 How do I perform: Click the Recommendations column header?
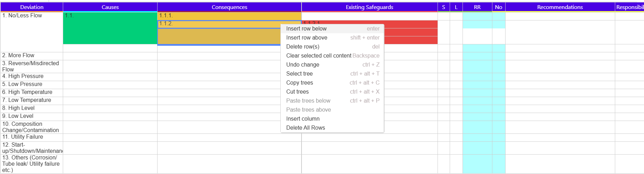pos(560,7)
